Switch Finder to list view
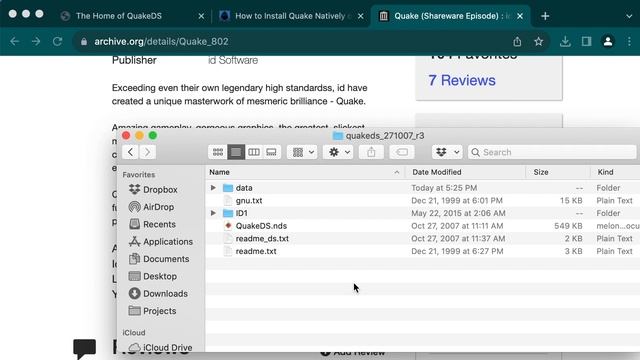 pyautogui.click(x=236, y=152)
